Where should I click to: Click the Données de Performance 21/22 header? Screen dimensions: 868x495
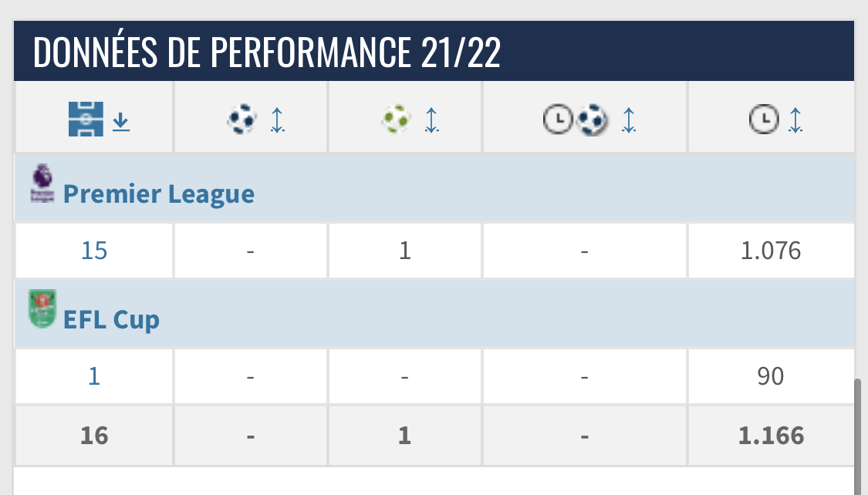(x=267, y=52)
